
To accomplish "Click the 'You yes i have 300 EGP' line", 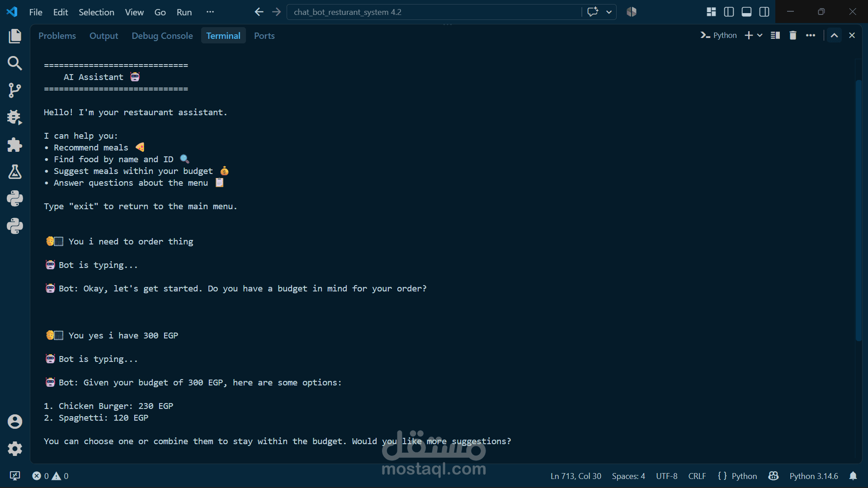I will click(x=112, y=335).
